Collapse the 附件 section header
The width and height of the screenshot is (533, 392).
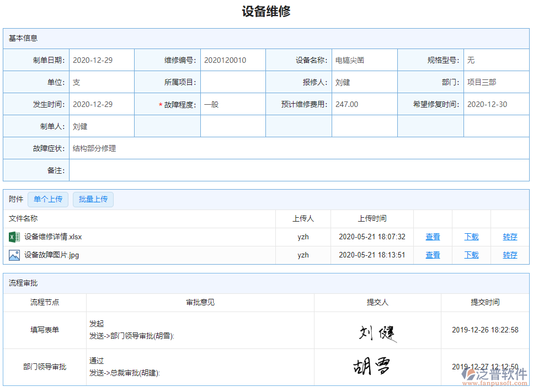14,200
